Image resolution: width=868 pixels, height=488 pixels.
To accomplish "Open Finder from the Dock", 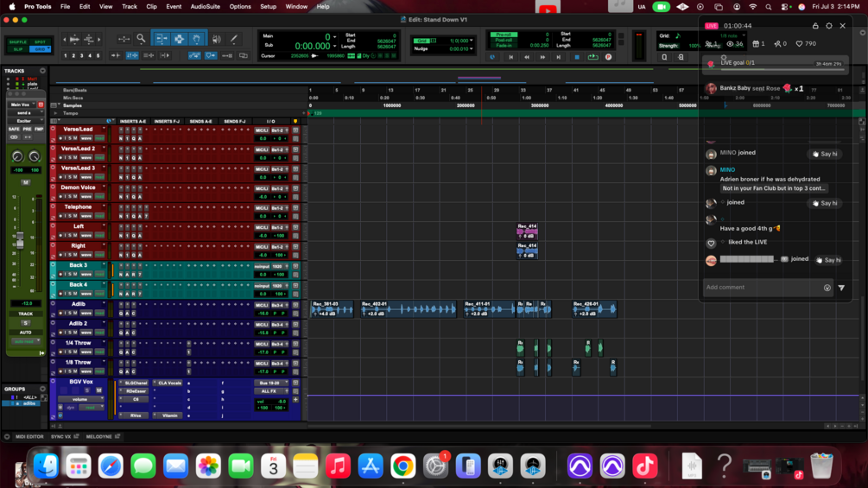I will (x=46, y=466).
